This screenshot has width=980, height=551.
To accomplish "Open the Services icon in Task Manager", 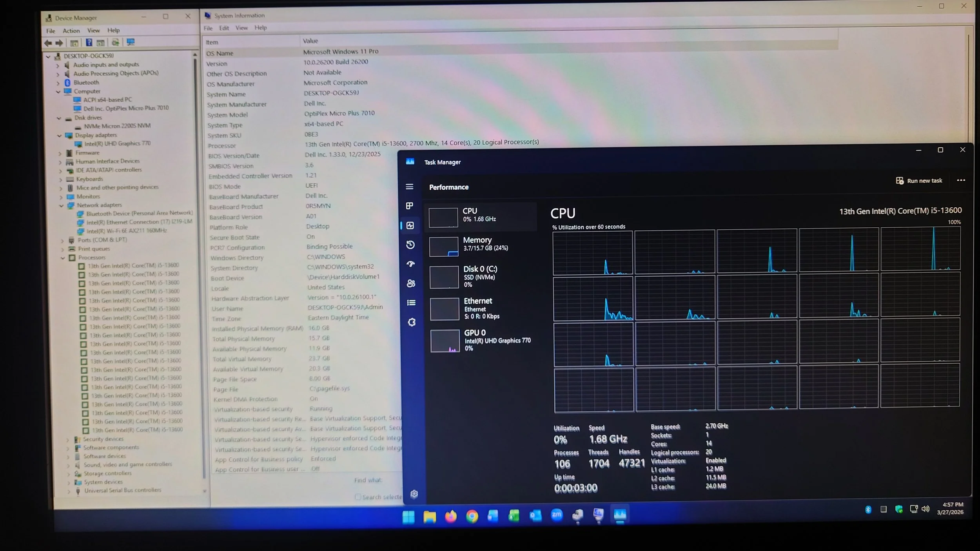I will tap(412, 322).
